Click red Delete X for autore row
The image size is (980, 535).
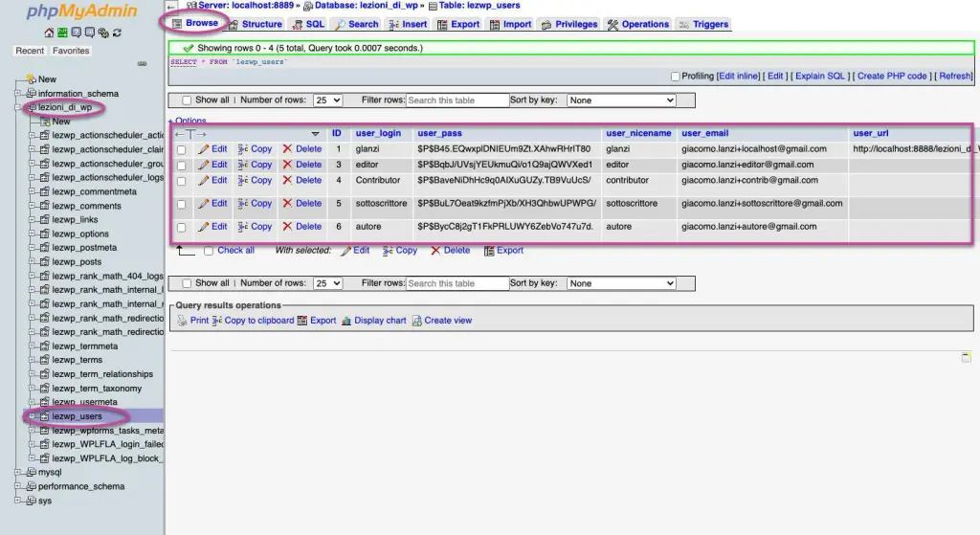(287, 226)
